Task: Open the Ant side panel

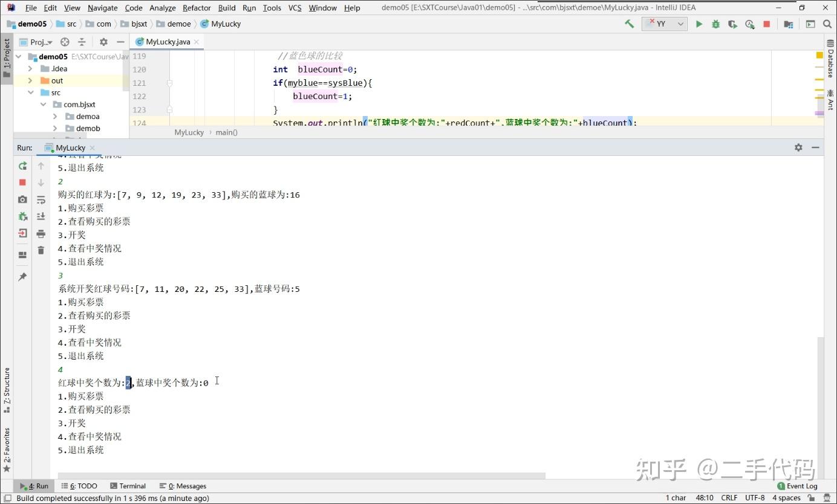Action: [830, 99]
